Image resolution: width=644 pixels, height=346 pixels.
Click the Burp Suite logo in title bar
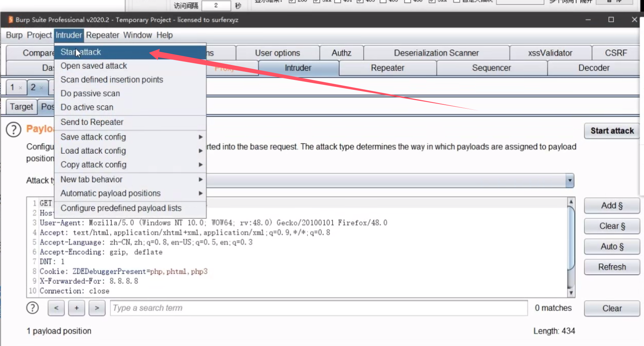pos(10,19)
